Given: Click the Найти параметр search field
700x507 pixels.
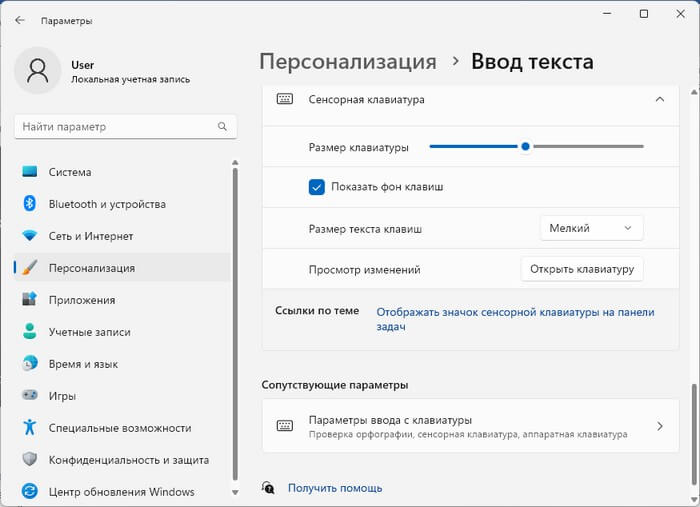Looking at the screenshot, I should [125, 126].
